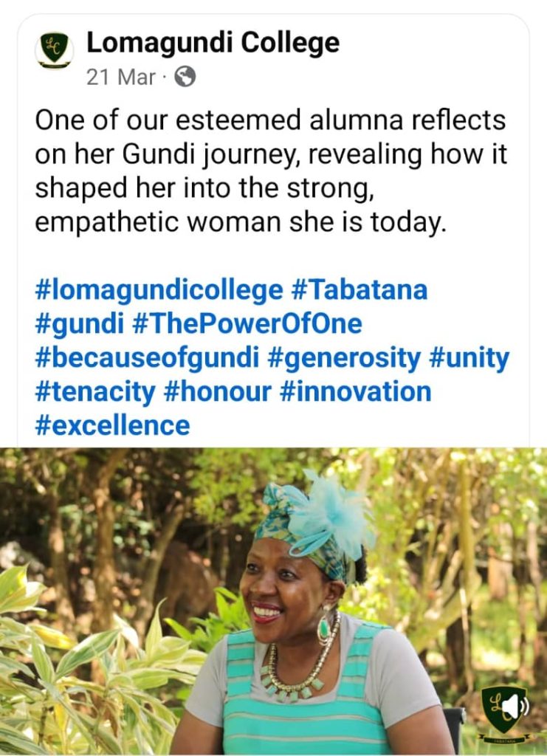Play the alumna video thumbnail

(273, 601)
